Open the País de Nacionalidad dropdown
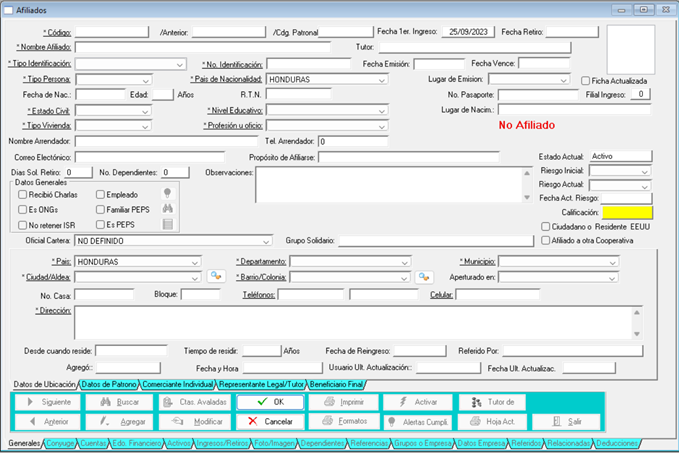Screen dimensions: 679x453 382,79
